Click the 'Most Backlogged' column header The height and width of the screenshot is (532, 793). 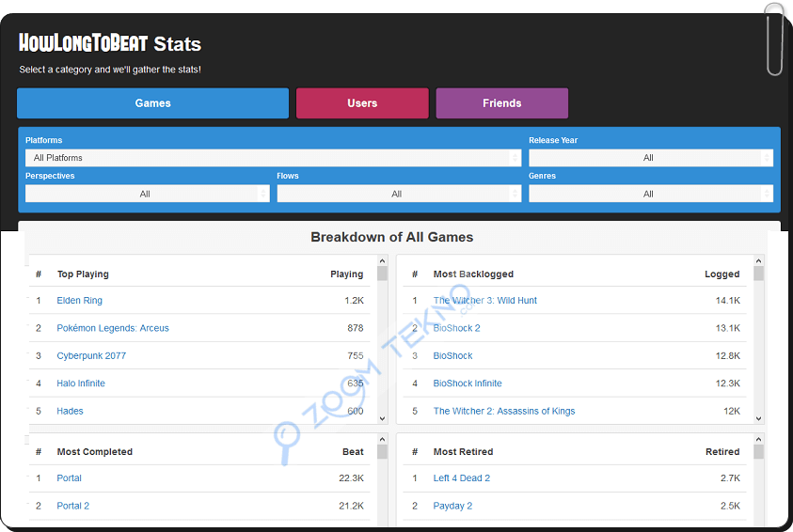pyautogui.click(x=473, y=274)
